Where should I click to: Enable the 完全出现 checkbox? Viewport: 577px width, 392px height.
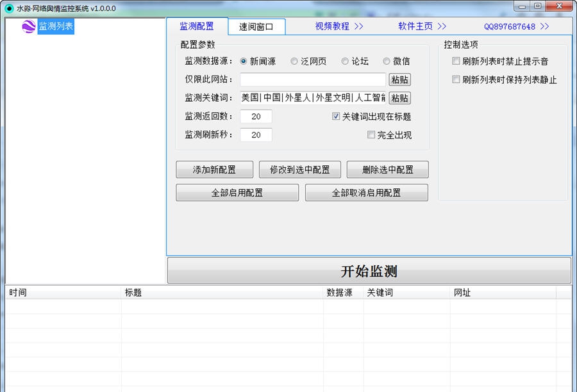pos(371,135)
